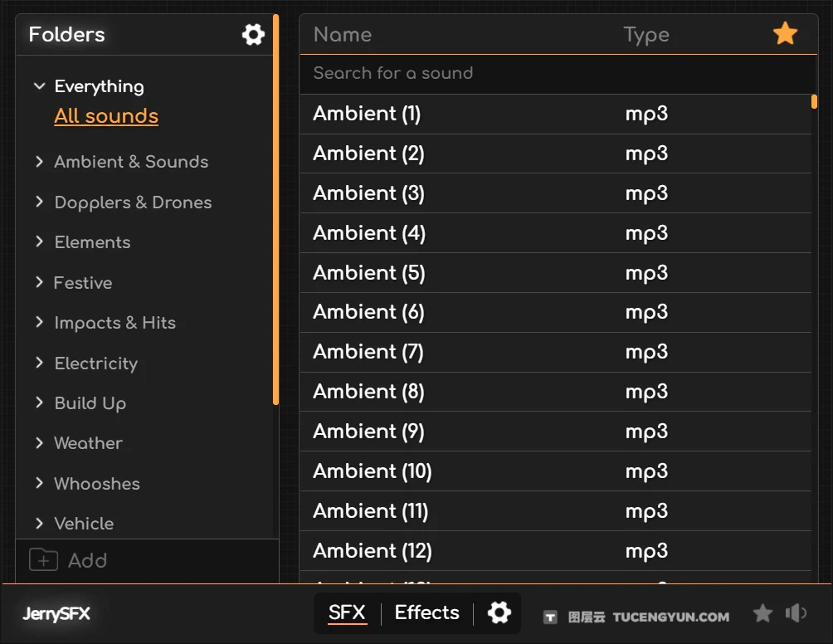833x644 pixels.
Task: Select the All sounds link
Action: pyautogui.click(x=106, y=116)
